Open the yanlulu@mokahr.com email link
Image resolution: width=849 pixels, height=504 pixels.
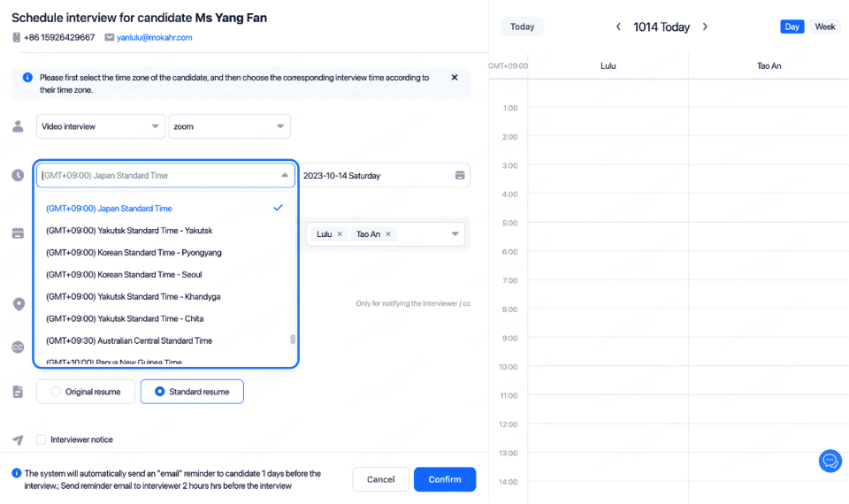pyautogui.click(x=154, y=37)
